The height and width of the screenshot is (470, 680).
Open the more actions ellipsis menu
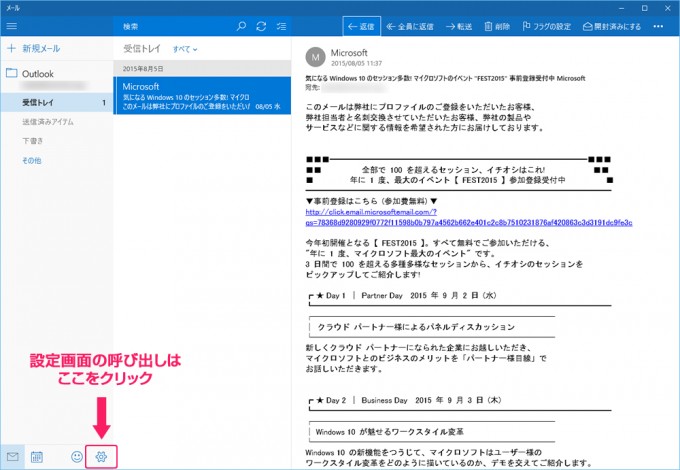pyautogui.click(x=658, y=26)
